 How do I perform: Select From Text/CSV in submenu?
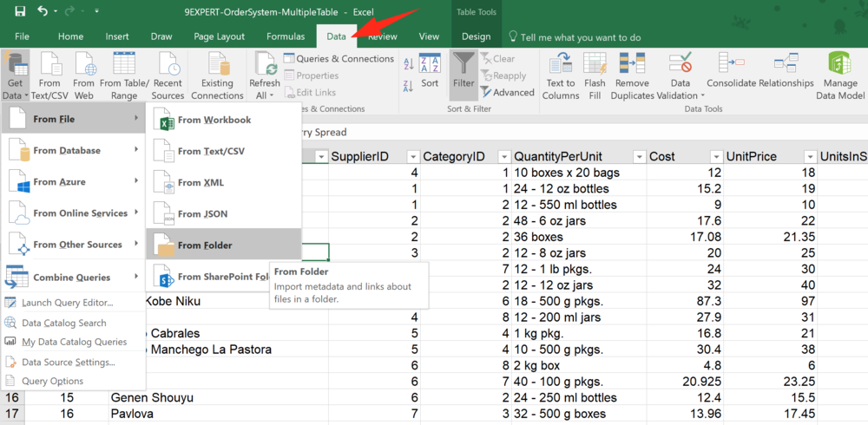pyautogui.click(x=224, y=151)
